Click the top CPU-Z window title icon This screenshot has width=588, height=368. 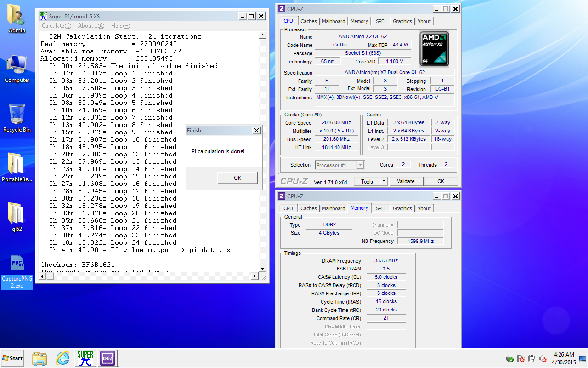[282, 9]
